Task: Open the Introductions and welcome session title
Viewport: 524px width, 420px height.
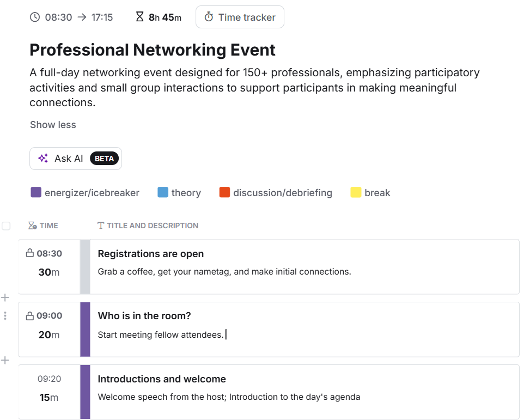Action: pos(162,379)
